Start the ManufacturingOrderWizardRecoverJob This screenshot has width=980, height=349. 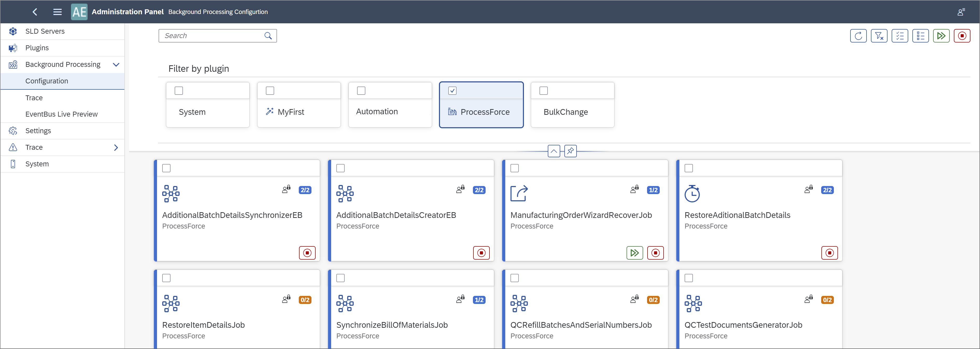(634, 253)
